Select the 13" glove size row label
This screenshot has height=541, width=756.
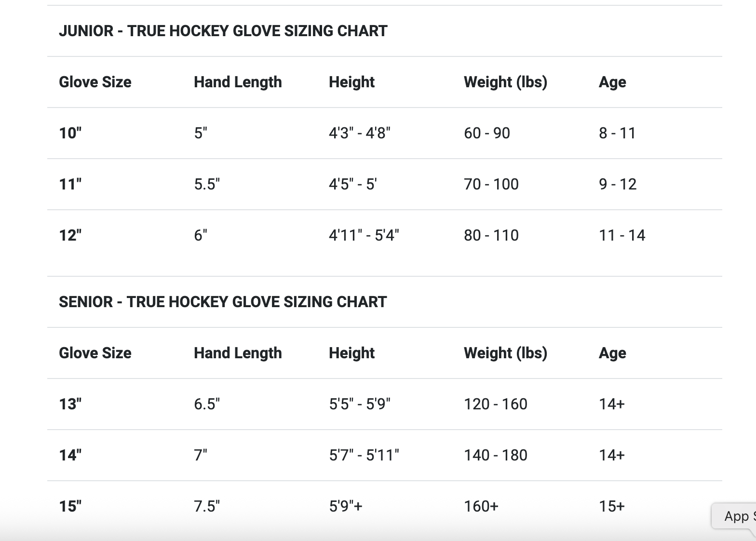point(70,404)
